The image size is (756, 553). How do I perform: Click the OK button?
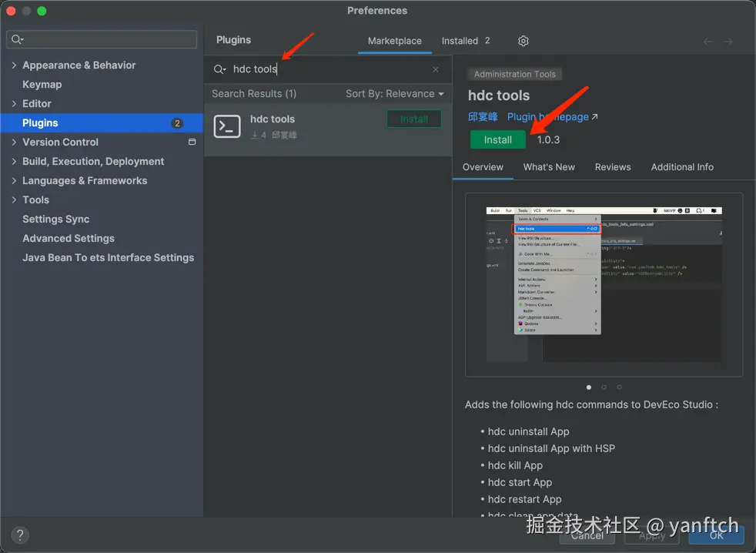click(716, 535)
